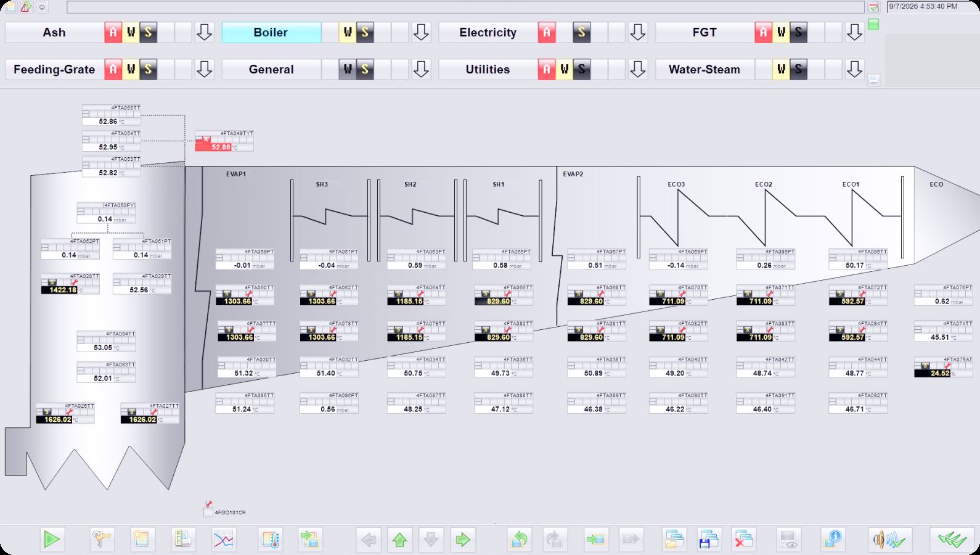980x555 pixels.
Task: Click the green up arrow navigation icon
Action: pos(400,540)
